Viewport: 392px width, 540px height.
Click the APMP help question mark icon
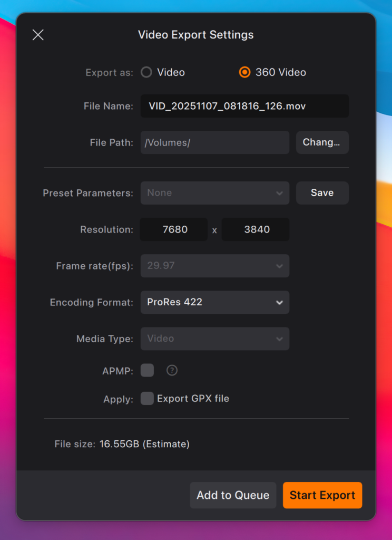[x=172, y=371]
